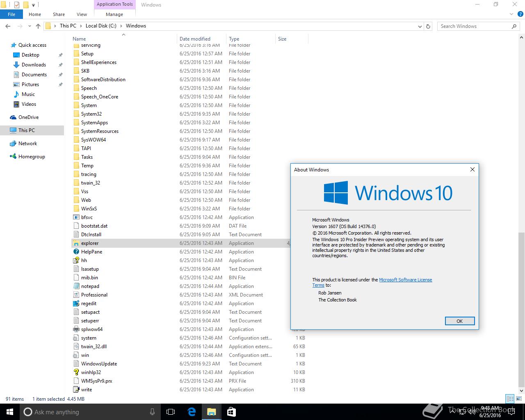Viewport: 525px width, 420px height.
Task: Select the twain_32.dll file icon
Action: click(x=76, y=347)
